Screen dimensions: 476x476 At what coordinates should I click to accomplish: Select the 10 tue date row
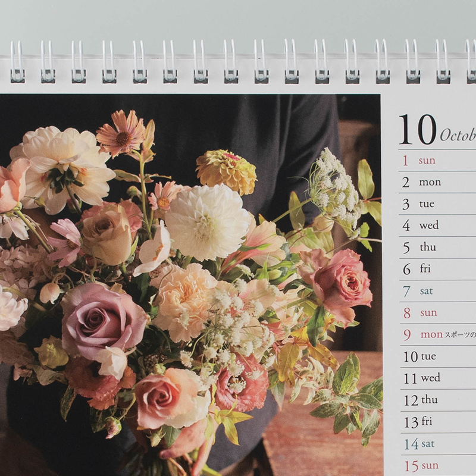437,356
